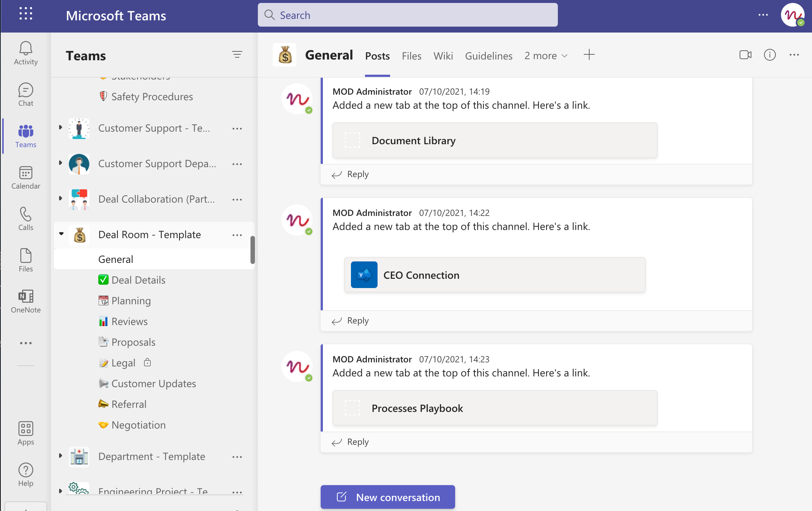The image size is (812, 511).
Task: Start a meeting with the video camera icon
Action: tap(745, 55)
